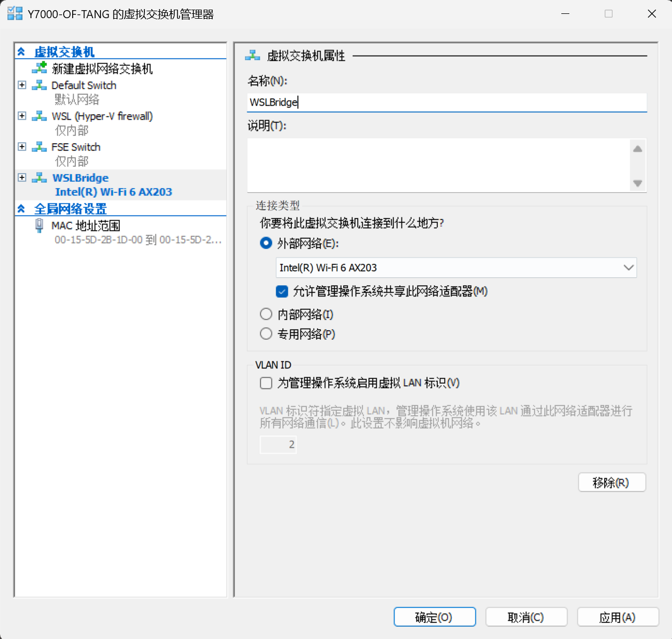672x639 pixels.
Task: Click the MAC address range icon
Action: point(40,225)
